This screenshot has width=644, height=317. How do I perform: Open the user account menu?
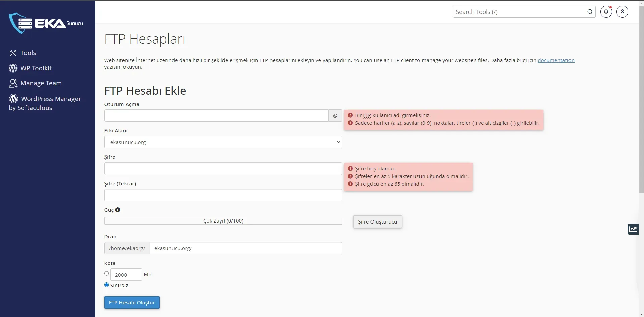point(622,11)
